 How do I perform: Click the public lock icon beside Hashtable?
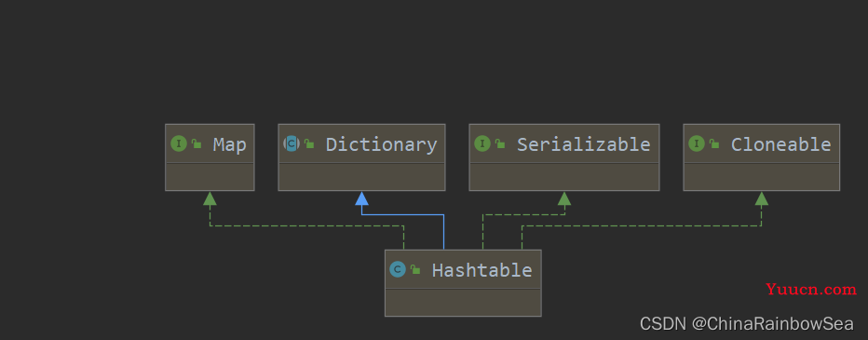tap(415, 270)
